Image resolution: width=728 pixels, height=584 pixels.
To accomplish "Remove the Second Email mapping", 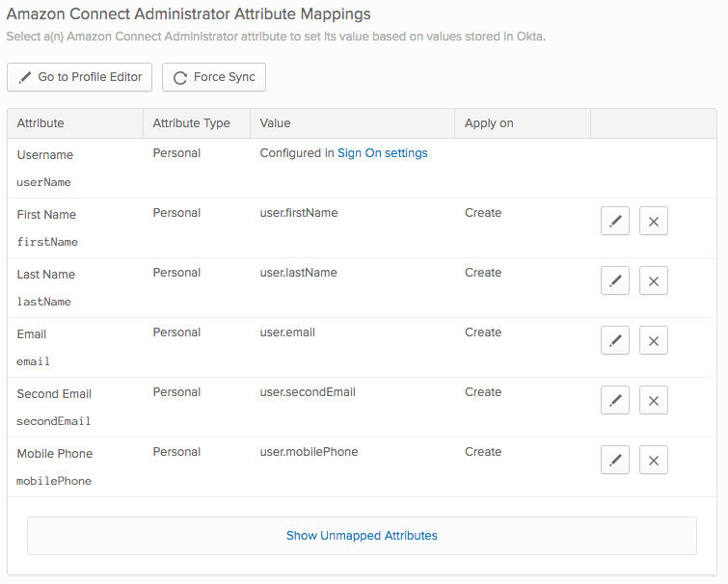I will pos(653,400).
